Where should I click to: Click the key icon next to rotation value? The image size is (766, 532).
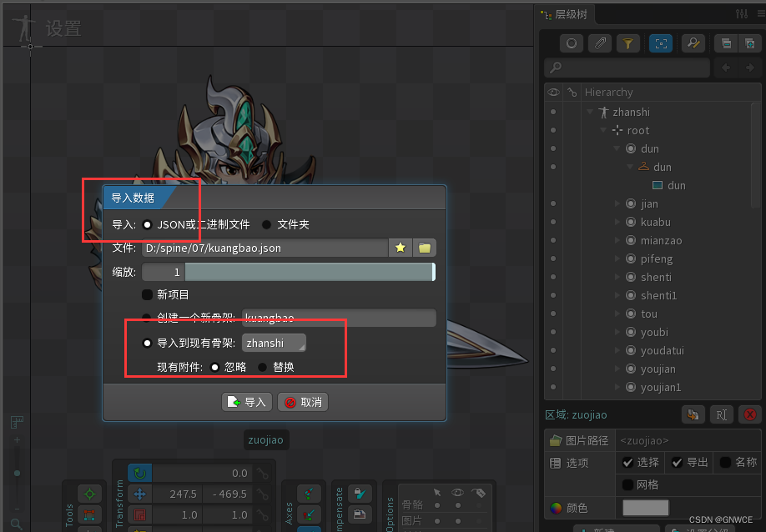click(263, 473)
